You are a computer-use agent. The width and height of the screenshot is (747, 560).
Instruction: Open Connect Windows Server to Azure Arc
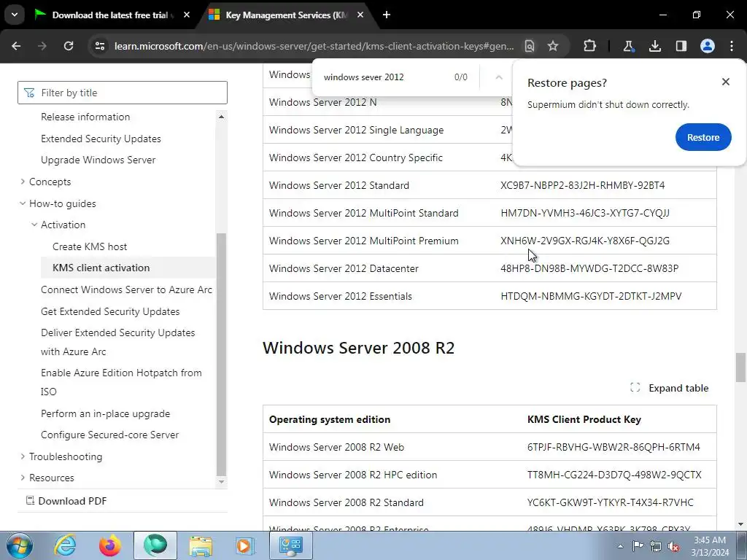pyautogui.click(x=126, y=289)
